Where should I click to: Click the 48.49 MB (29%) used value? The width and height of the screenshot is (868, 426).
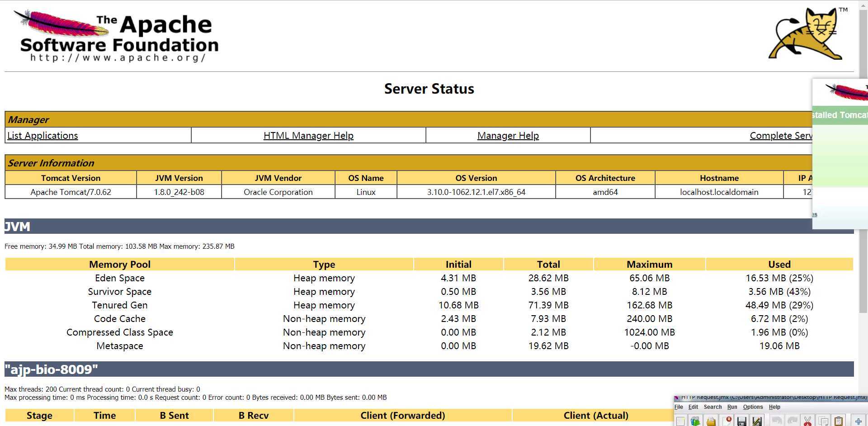click(779, 305)
